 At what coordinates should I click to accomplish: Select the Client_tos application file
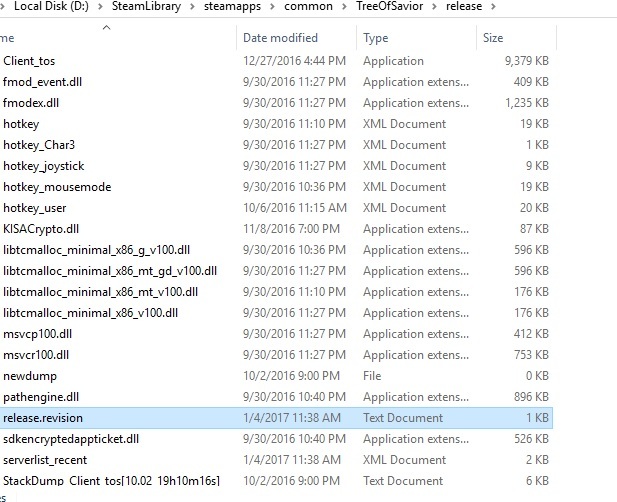(x=31, y=60)
